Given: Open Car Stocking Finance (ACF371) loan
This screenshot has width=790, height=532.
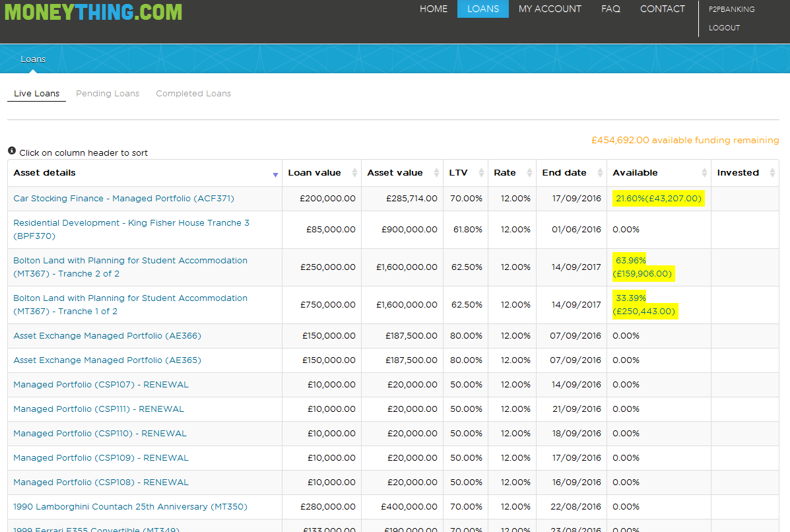Looking at the screenshot, I should click(x=123, y=199).
